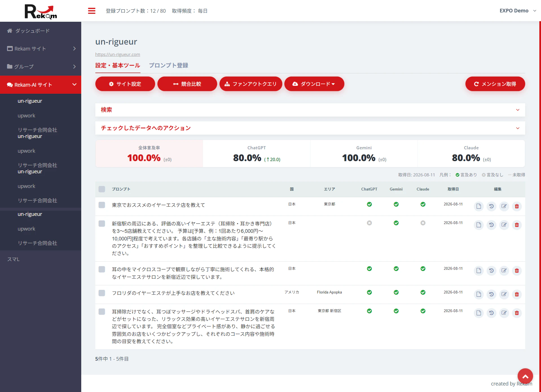Edit the フロリダのイヤーエステ prompt row

[x=504, y=294]
